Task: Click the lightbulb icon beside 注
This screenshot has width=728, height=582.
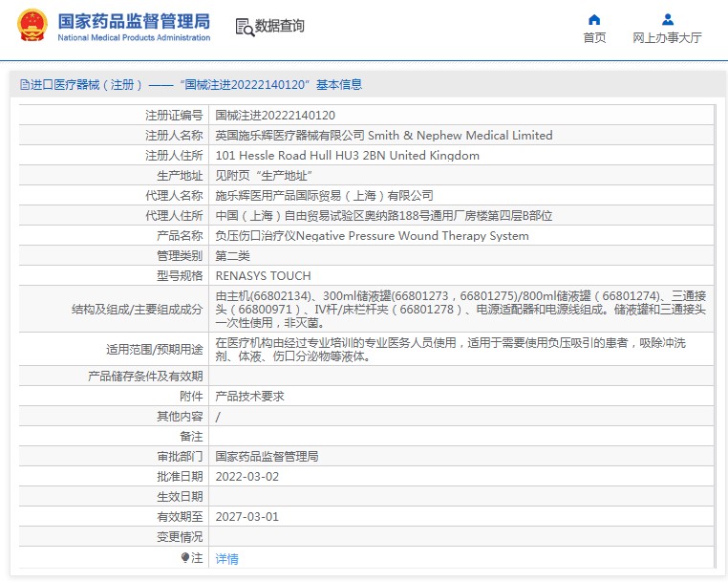Action: (185, 557)
